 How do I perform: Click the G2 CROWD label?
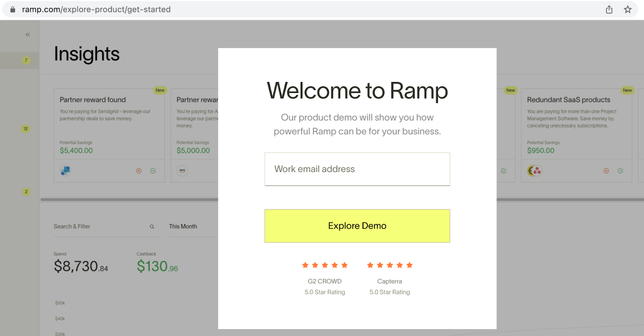[x=324, y=281]
